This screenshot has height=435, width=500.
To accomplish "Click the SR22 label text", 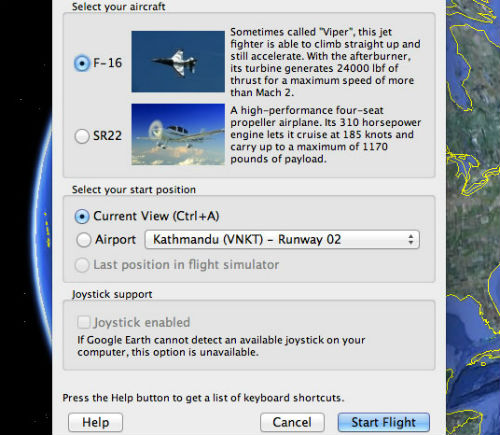I will pos(107,136).
